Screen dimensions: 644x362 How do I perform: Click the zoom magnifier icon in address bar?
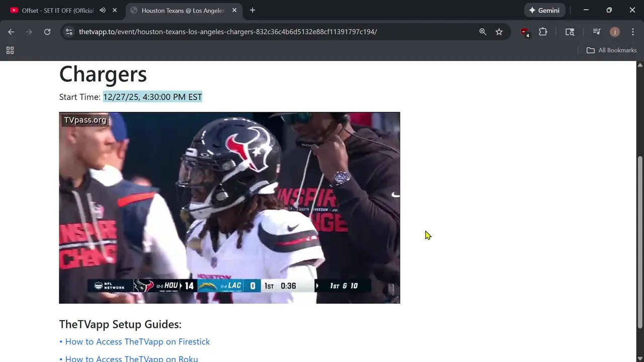pos(483,32)
